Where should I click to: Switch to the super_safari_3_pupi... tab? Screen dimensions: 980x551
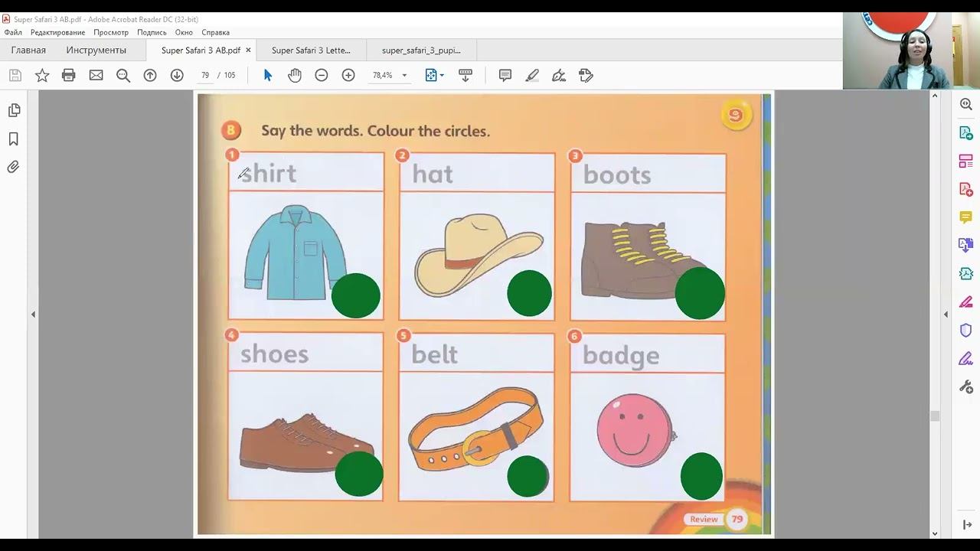421,51
